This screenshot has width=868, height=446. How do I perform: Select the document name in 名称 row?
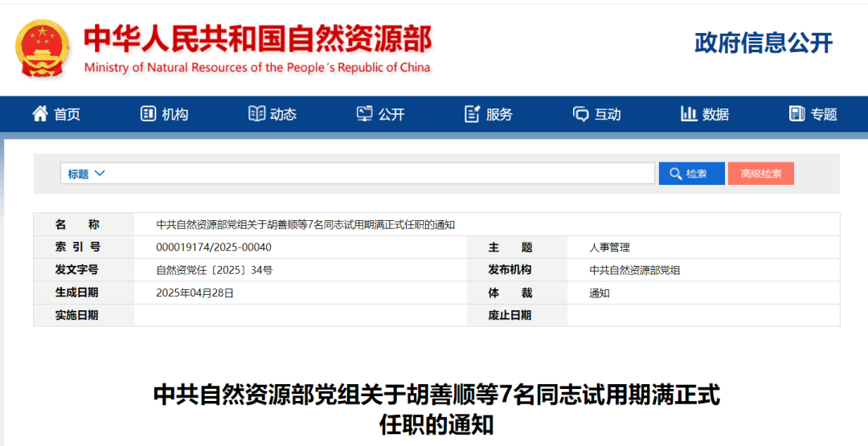click(x=305, y=225)
